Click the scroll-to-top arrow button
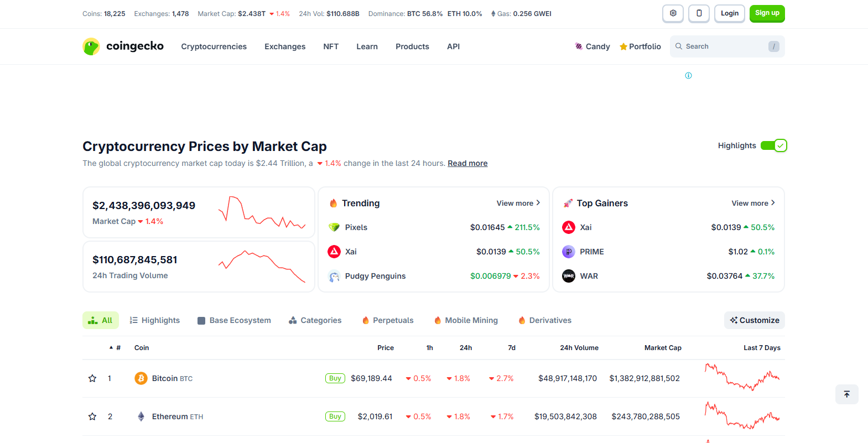 (x=846, y=394)
